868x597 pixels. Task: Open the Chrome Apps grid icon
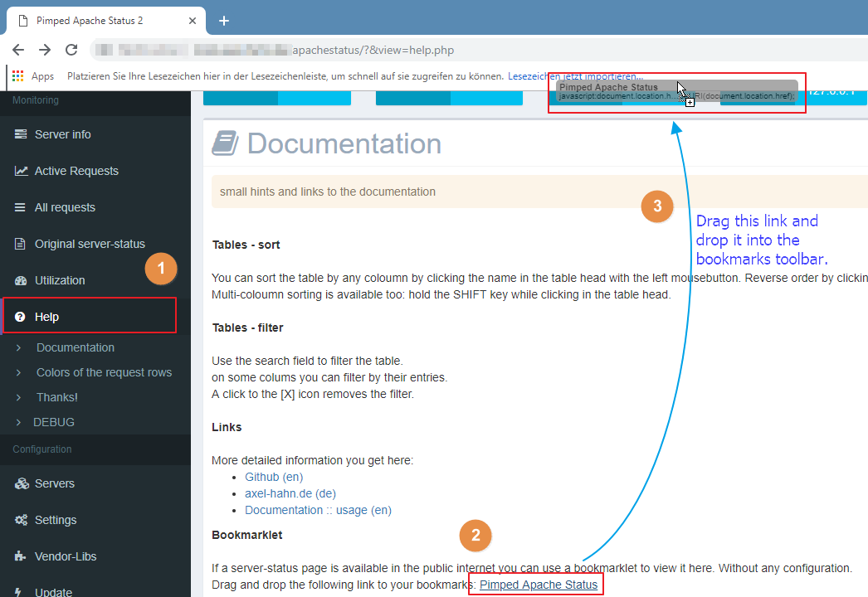coord(18,75)
